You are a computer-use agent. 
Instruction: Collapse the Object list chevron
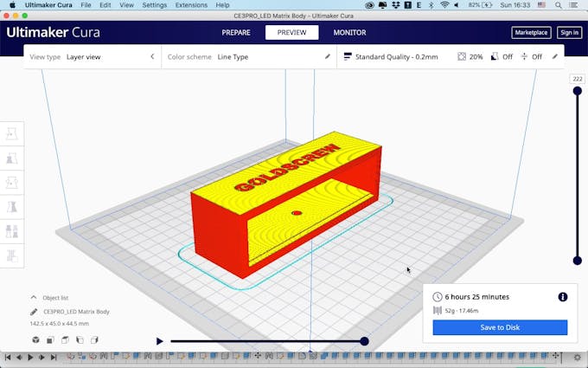click(x=34, y=297)
